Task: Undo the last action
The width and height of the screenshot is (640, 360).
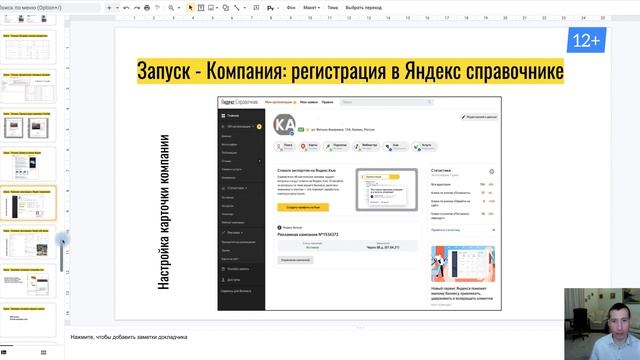Action: (x=127, y=8)
